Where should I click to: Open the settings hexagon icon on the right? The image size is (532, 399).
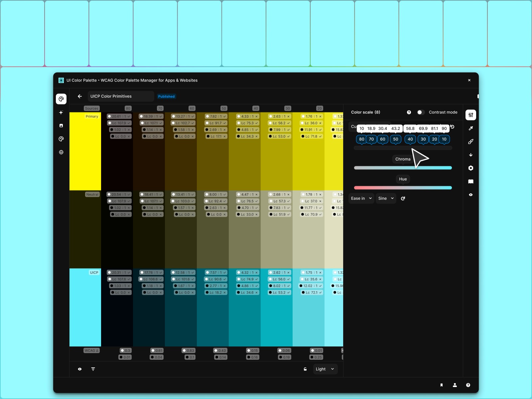(x=471, y=168)
